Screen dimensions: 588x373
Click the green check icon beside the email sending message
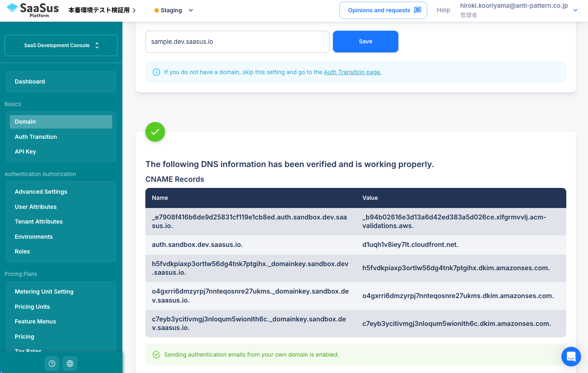(x=156, y=355)
